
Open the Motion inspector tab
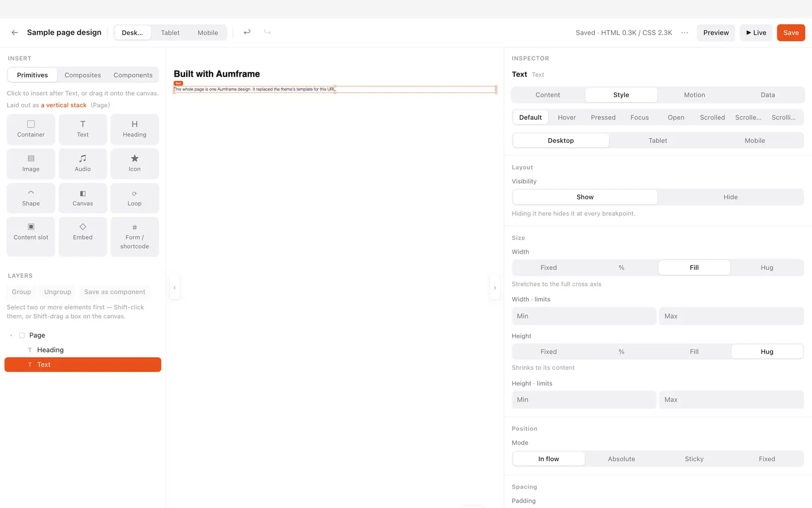694,95
